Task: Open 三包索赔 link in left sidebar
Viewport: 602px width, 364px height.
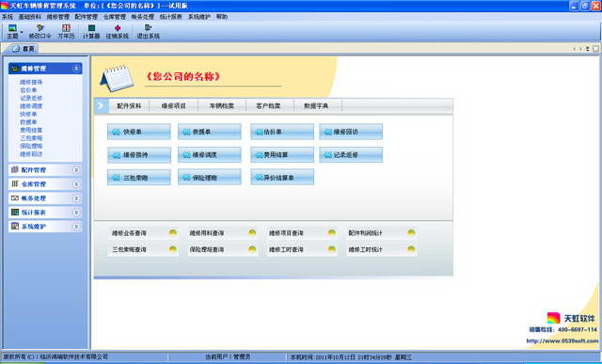Action: tap(31, 138)
